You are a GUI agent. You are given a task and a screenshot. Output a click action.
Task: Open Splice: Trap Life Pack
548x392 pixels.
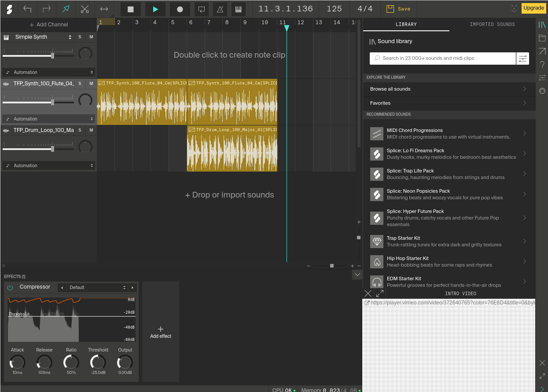click(449, 174)
